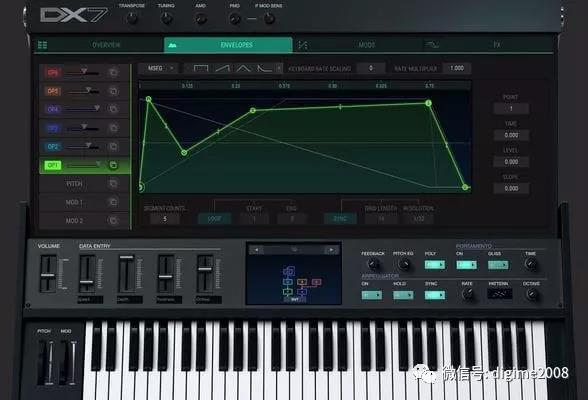Open the arpeggiator PATTERN selector
The image size is (588, 400).
point(500,294)
